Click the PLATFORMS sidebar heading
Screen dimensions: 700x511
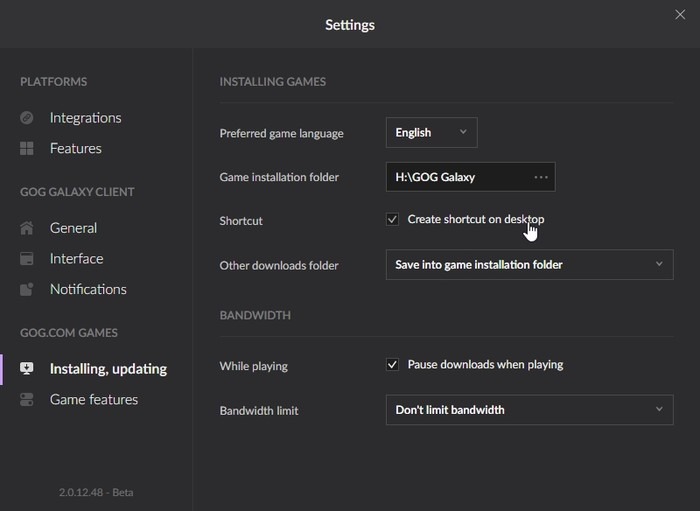54,82
